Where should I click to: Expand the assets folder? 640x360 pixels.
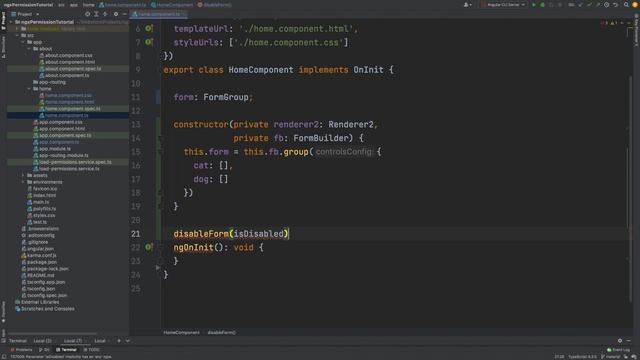click(23, 176)
